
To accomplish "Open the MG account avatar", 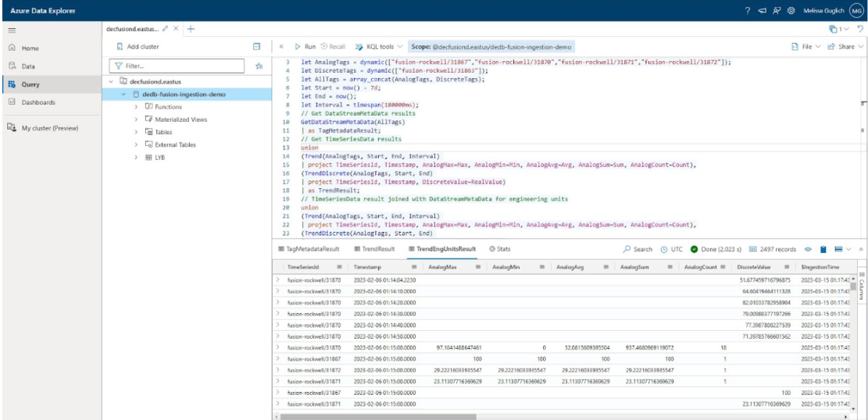I will (x=855, y=10).
